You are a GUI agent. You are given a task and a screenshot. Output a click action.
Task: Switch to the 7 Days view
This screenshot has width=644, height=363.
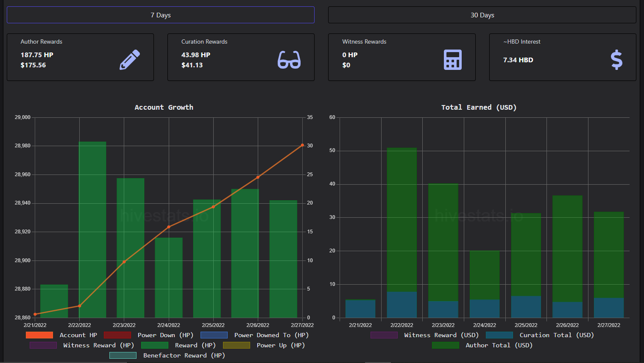(161, 15)
